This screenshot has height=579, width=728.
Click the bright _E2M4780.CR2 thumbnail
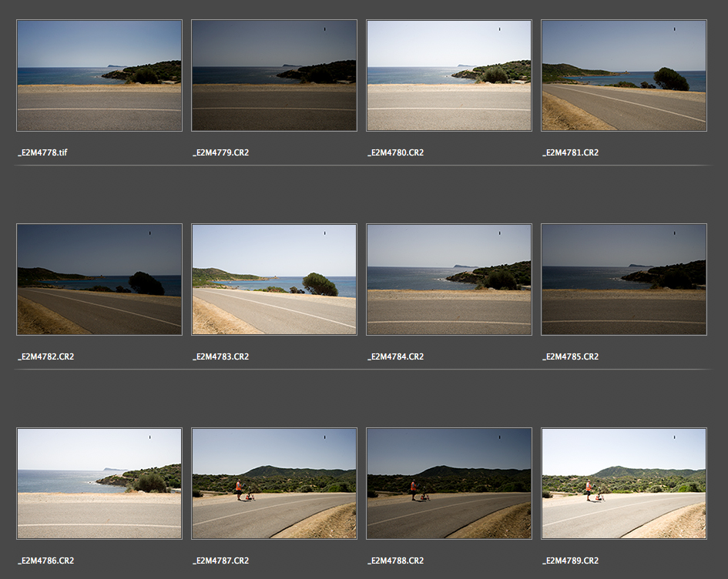449,75
